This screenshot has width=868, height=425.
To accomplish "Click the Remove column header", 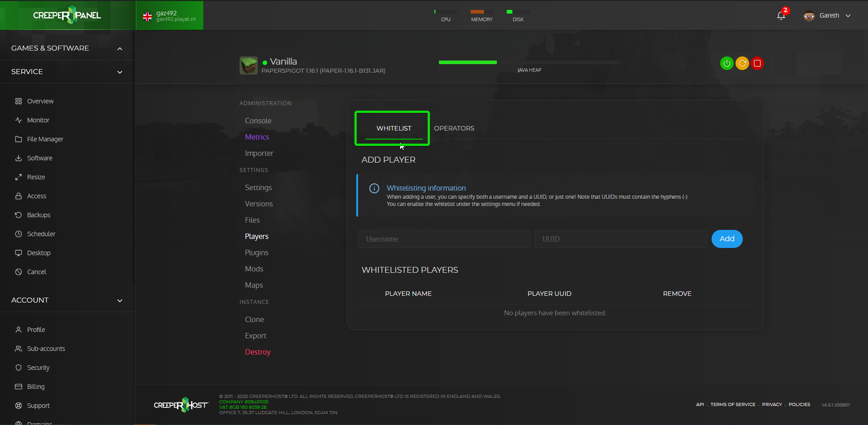I will pos(677,294).
